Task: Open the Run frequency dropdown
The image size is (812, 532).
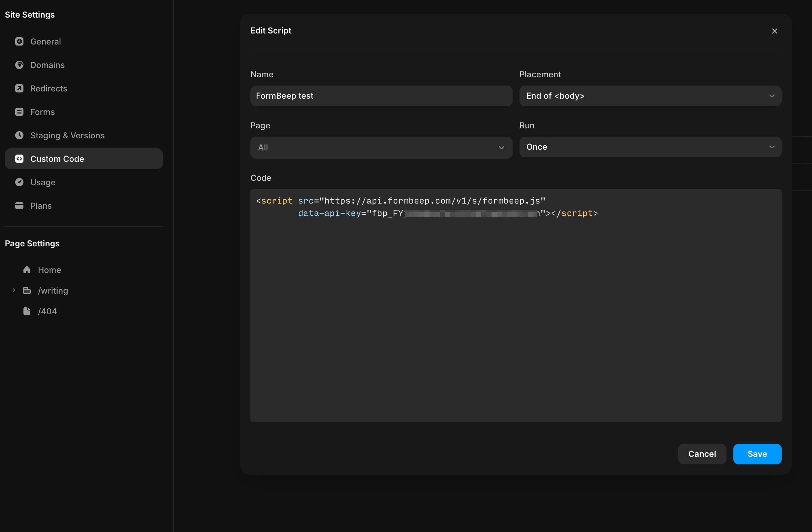Action: 650,147
